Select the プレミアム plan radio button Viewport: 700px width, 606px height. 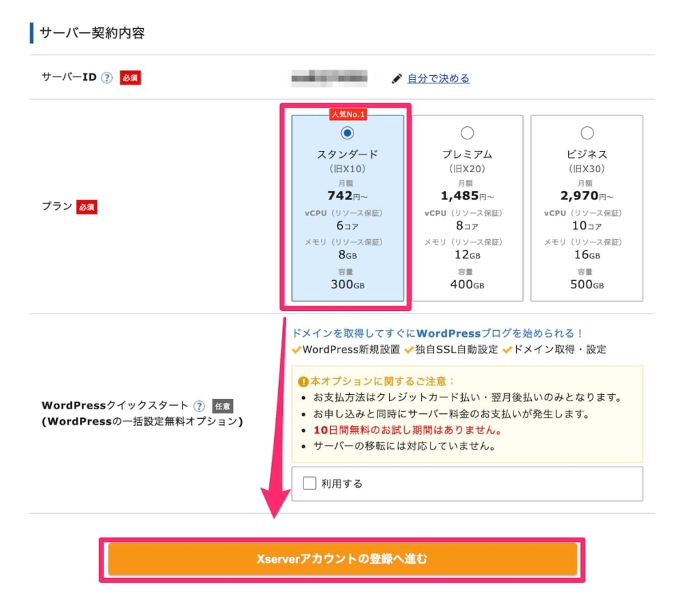pyautogui.click(x=467, y=133)
